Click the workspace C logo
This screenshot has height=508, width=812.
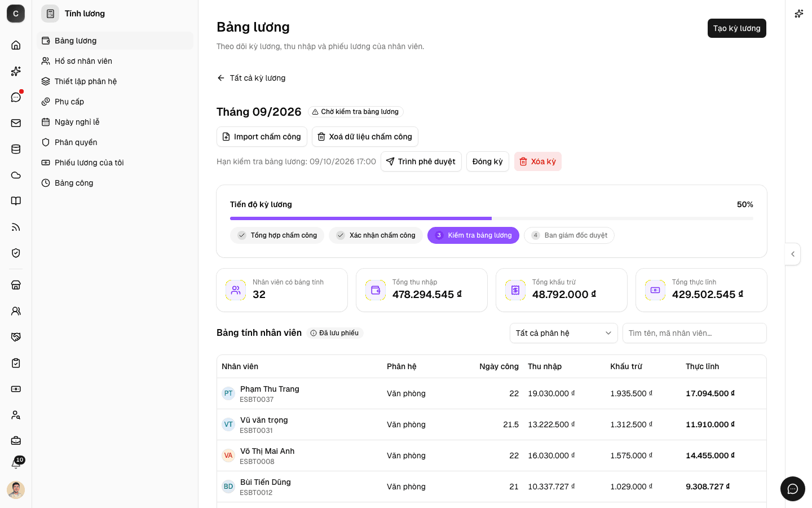point(16,14)
